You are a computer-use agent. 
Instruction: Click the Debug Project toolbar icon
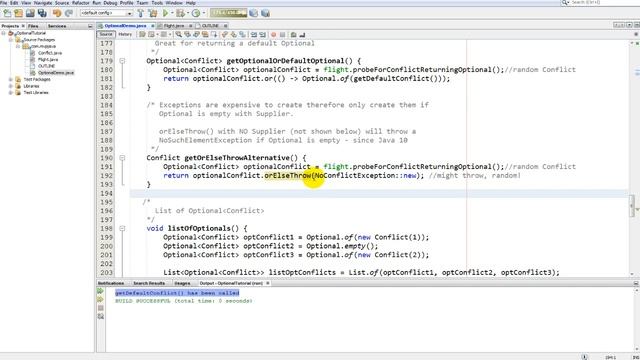tap(180, 13)
